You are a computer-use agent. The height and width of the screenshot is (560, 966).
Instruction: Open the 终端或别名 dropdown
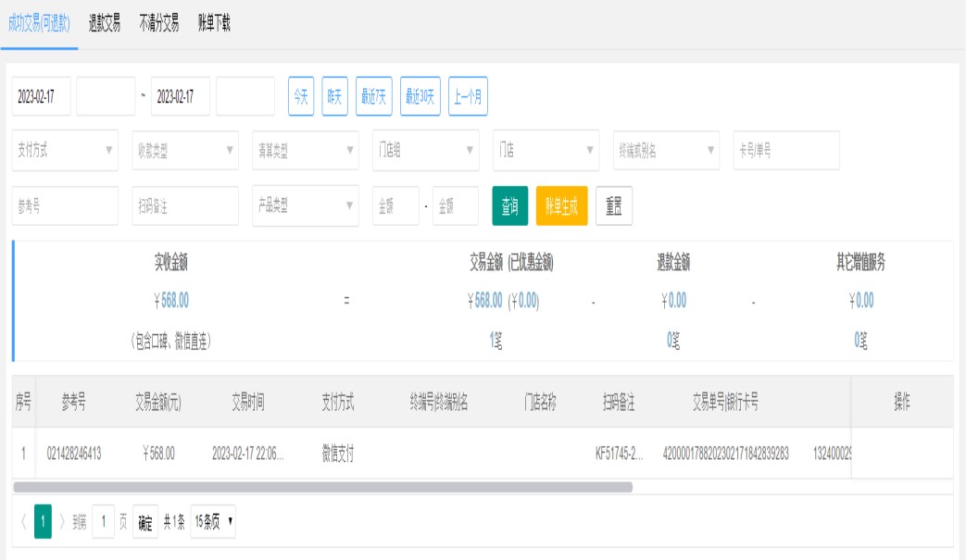[666, 151]
